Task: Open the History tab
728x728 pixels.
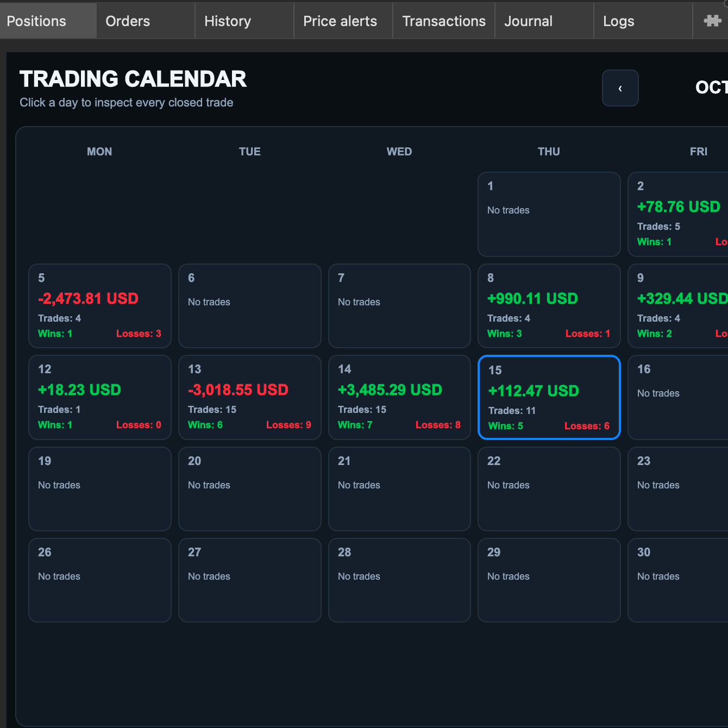Action: tap(244, 21)
